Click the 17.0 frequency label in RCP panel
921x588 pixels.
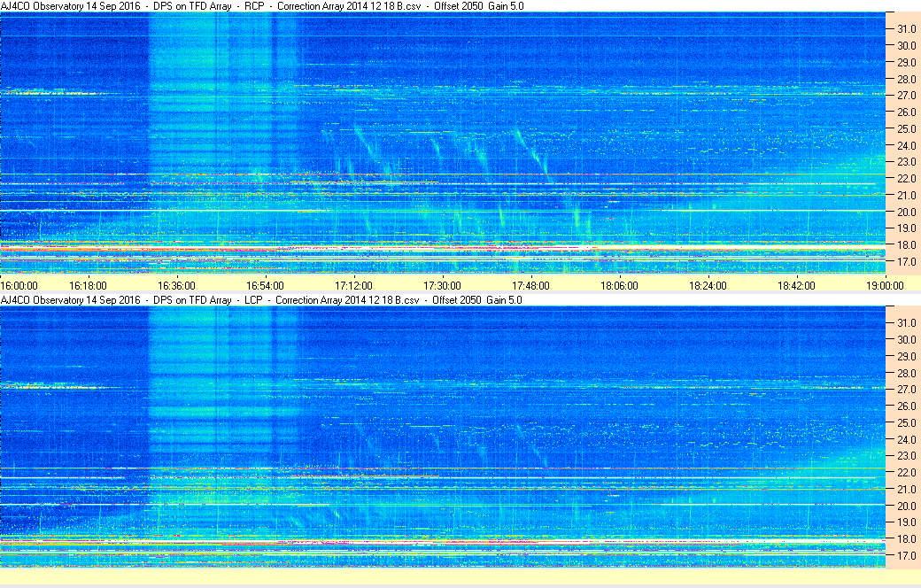(x=903, y=263)
